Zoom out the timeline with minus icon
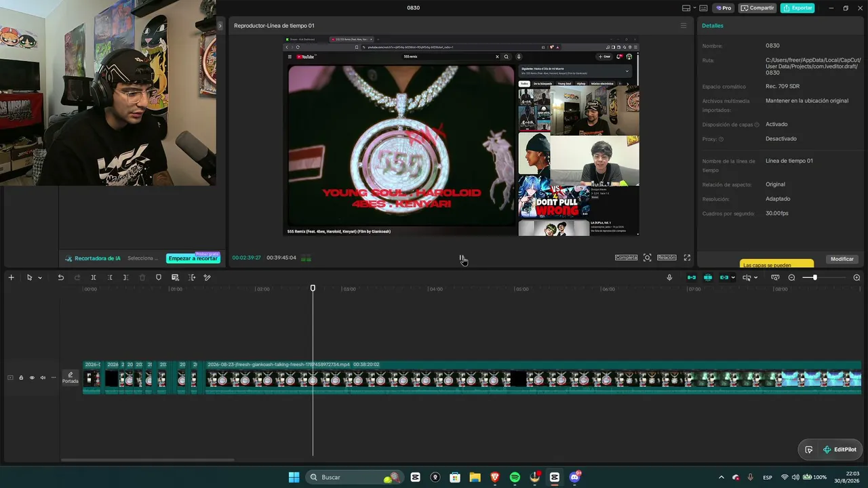The image size is (868, 488). (x=791, y=277)
